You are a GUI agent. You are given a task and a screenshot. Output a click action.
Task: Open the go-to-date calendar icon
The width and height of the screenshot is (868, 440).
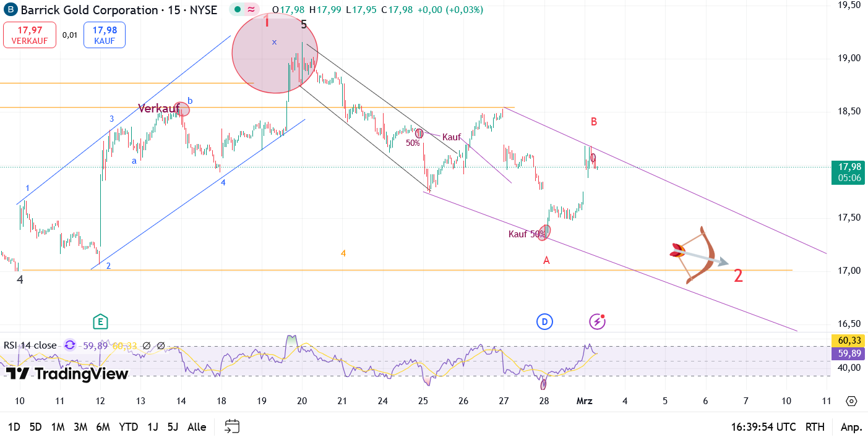click(x=232, y=426)
